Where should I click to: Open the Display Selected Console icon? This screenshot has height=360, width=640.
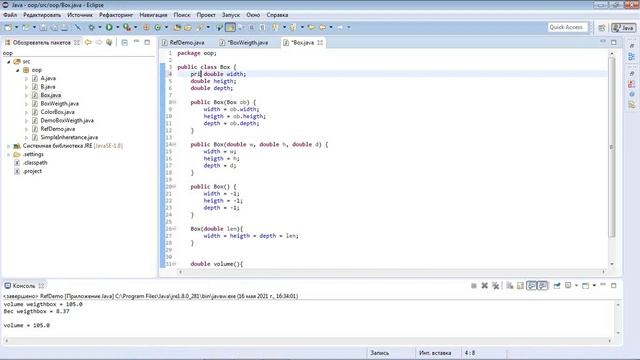tap(568, 286)
